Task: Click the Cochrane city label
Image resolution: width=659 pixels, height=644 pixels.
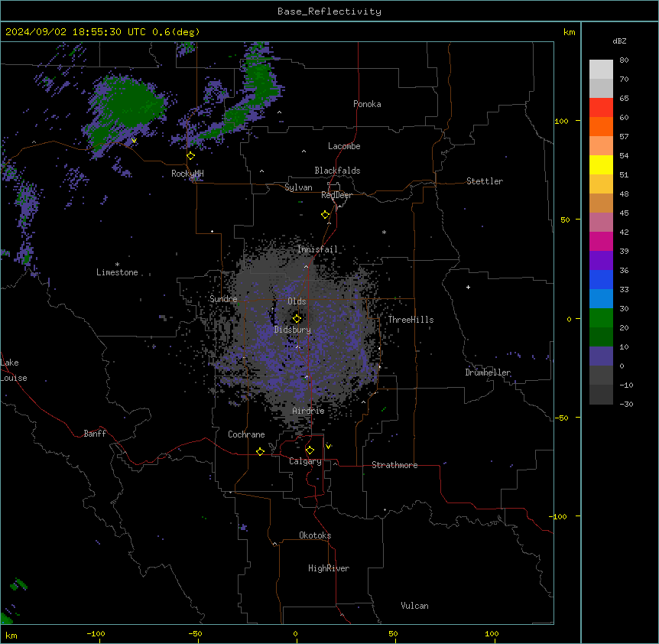Action: [246, 434]
